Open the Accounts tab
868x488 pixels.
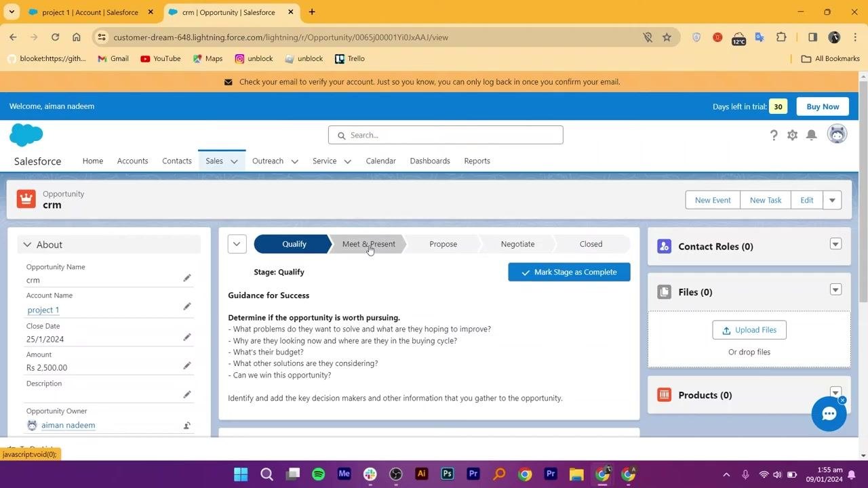132,161
